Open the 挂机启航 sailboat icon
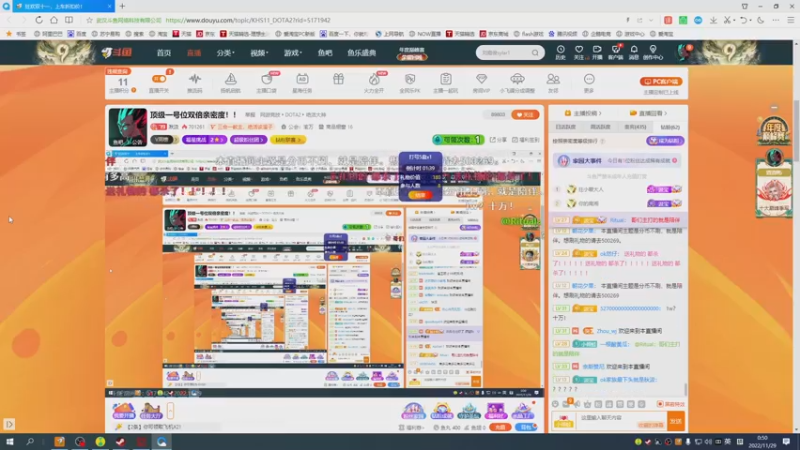 coord(231,83)
